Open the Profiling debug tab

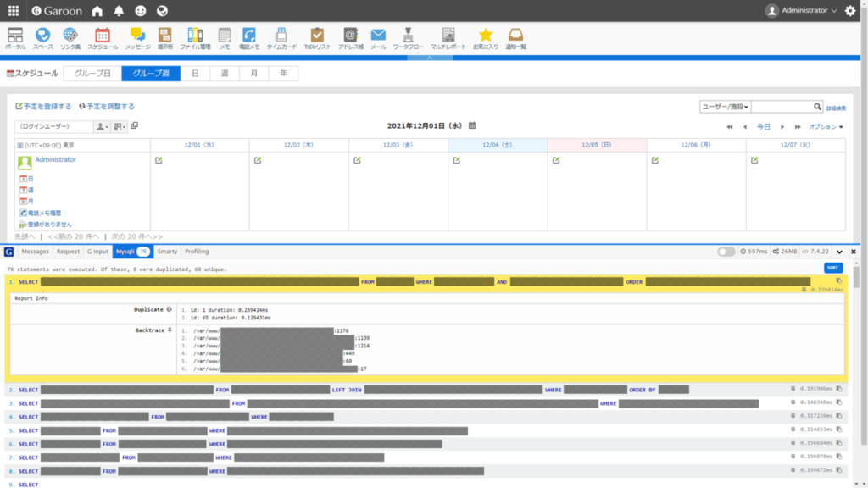197,252
